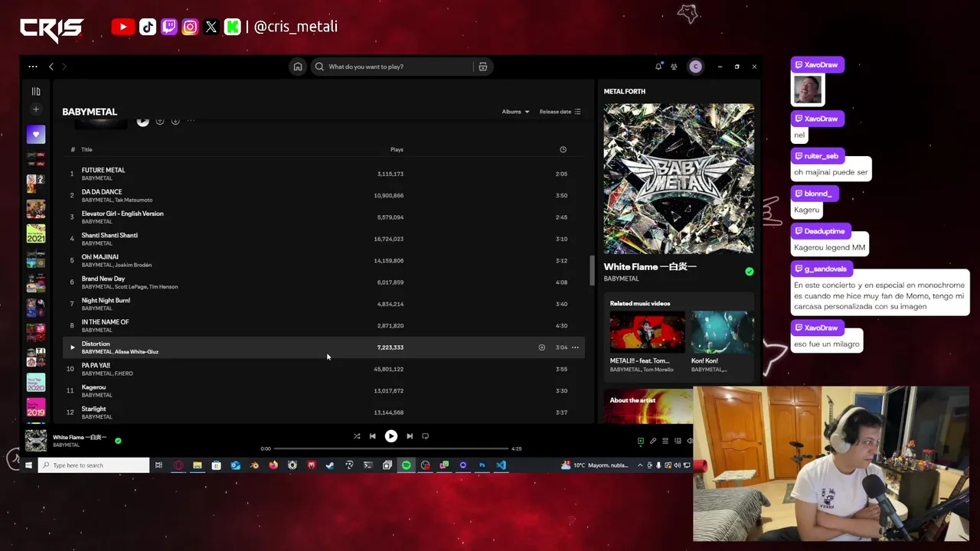Screen dimensions: 980x551
Task: Navigate back with the left arrow
Action: [x=51, y=67]
